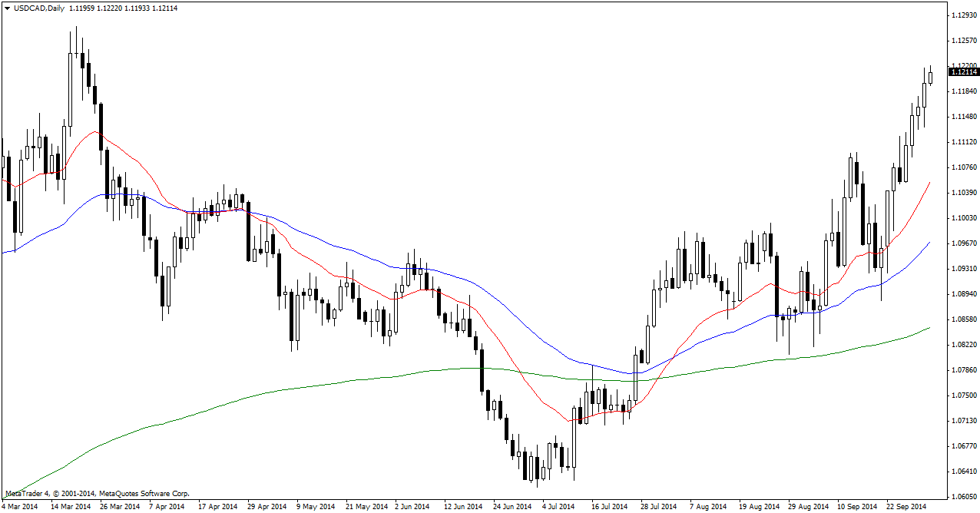The width and height of the screenshot is (980, 513).
Task: Click the 1.11933 low value in header
Action: (146, 8)
